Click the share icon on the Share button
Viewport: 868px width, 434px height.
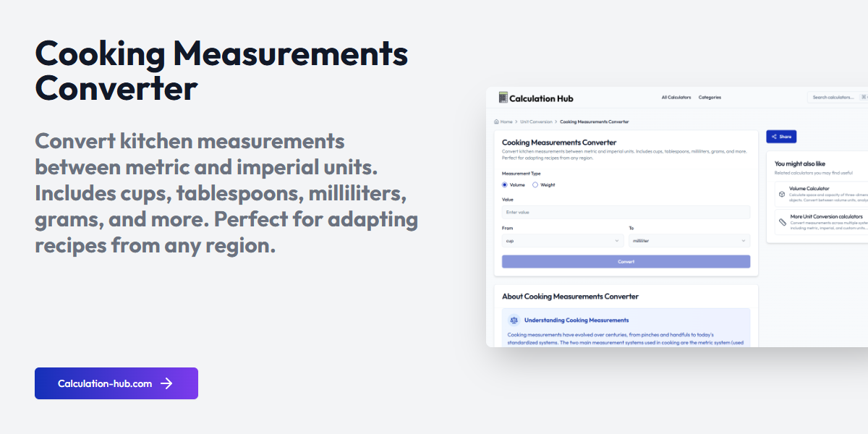tap(773, 136)
